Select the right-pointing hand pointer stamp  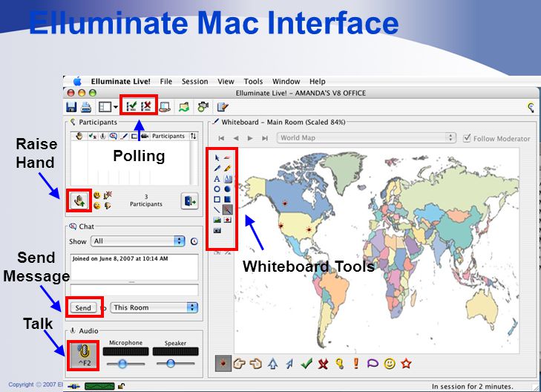(239, 363)
